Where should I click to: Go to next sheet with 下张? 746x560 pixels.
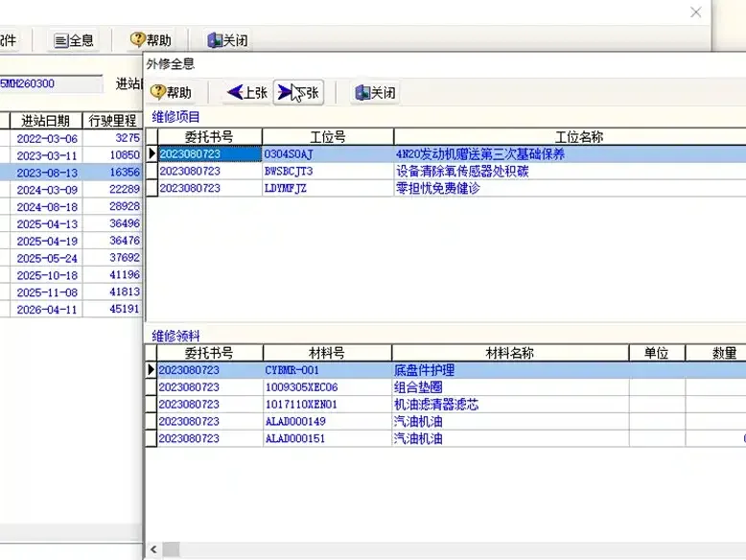[x=298, y=92]
